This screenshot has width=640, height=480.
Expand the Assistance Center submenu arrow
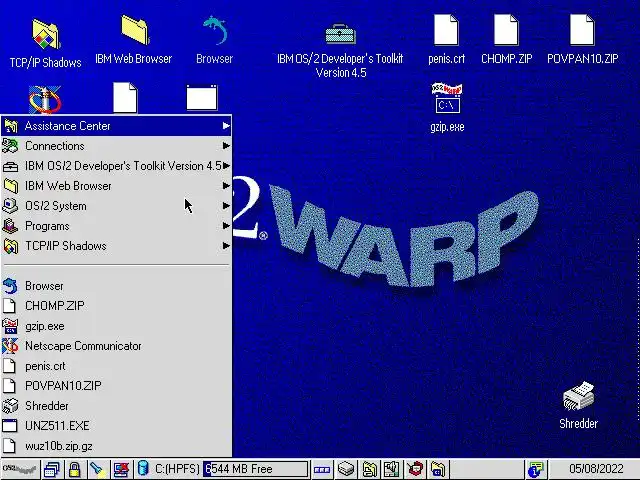226,126
